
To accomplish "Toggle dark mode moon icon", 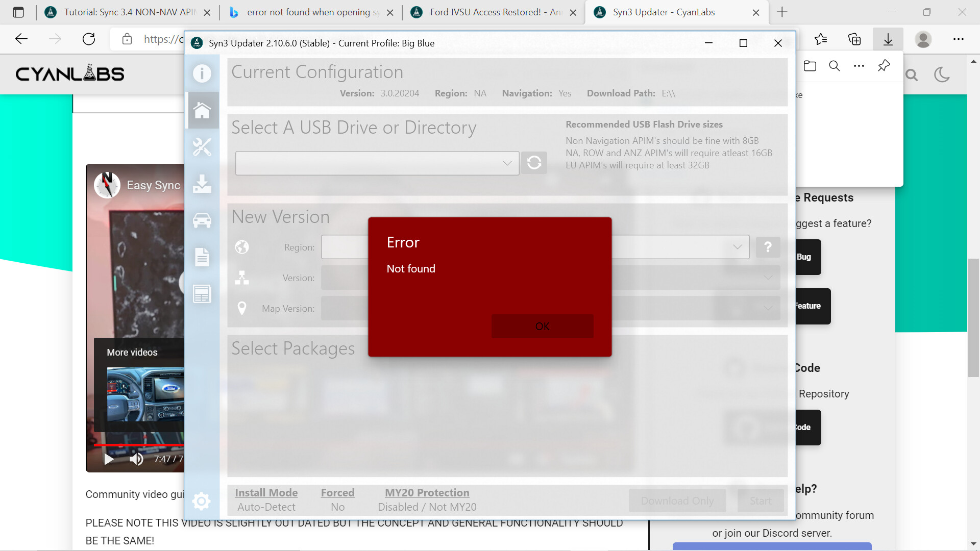I will click(941, 75).
